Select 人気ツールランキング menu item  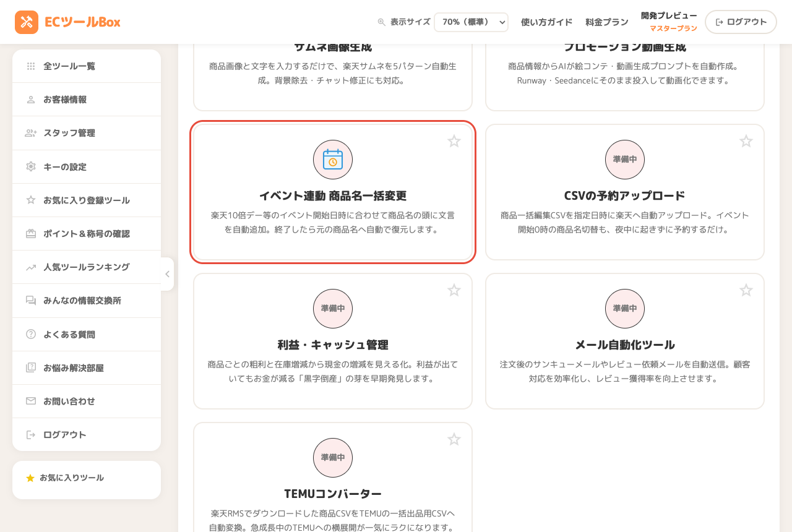coord(87,267)
